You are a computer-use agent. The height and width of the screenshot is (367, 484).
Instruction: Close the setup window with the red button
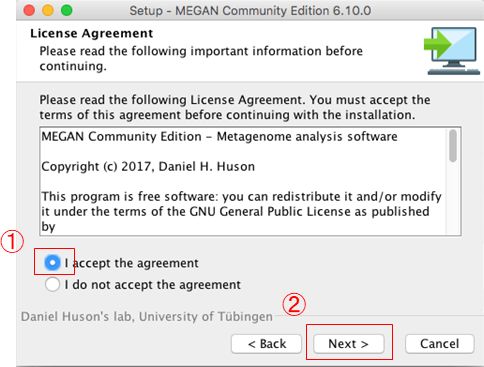(x=29, y=10)
